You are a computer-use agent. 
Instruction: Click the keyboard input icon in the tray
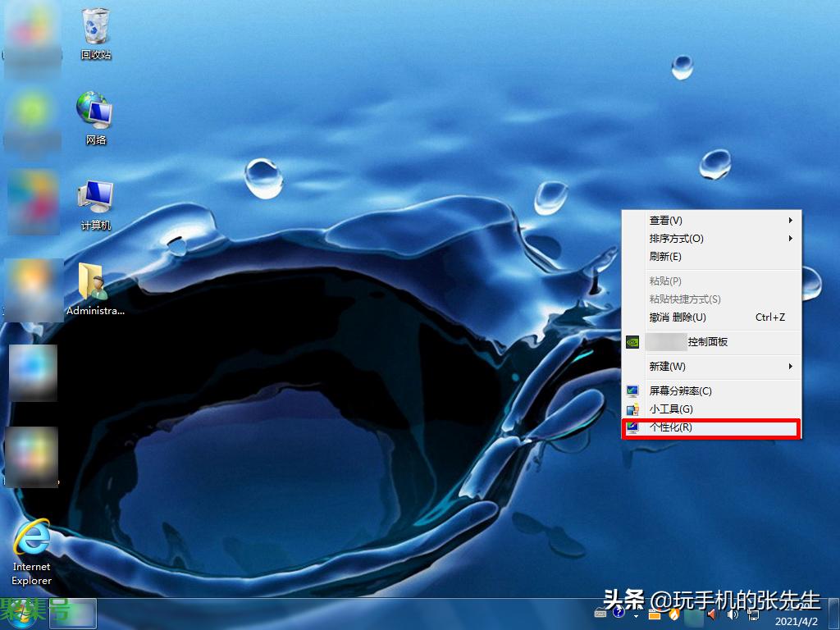pos(601,614)
